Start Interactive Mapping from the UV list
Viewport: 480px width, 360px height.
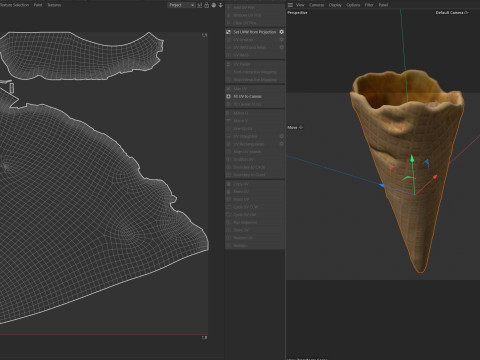click(255, 72)
